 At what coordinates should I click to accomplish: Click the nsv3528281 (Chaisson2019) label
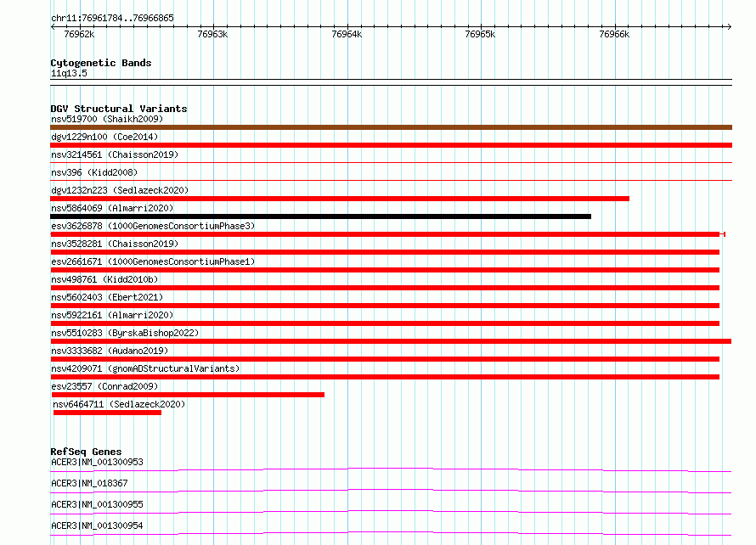115,244
